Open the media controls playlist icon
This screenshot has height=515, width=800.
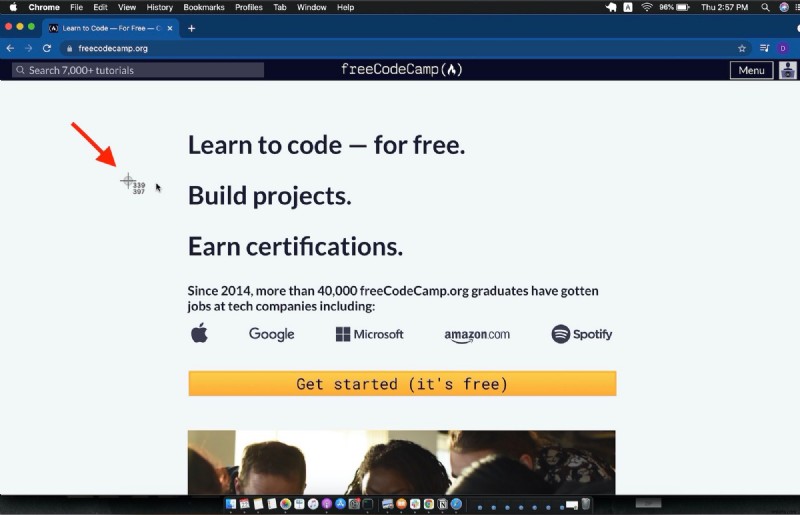point(764,48)
